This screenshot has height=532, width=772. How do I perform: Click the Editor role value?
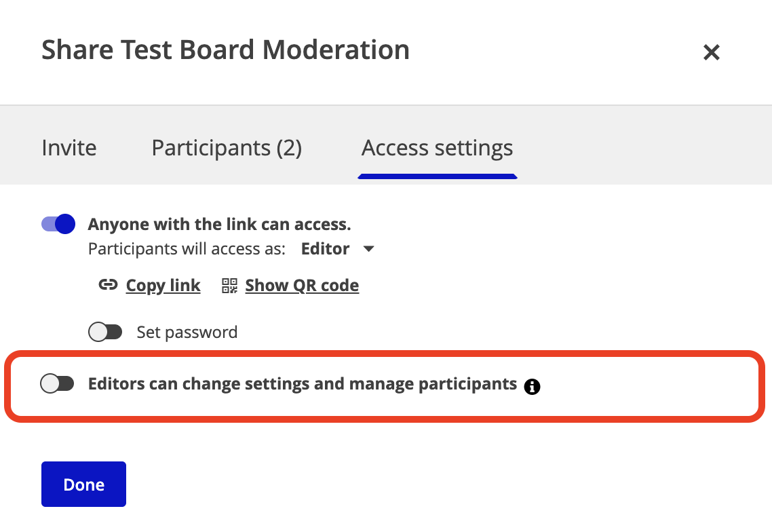click(326, 249)
